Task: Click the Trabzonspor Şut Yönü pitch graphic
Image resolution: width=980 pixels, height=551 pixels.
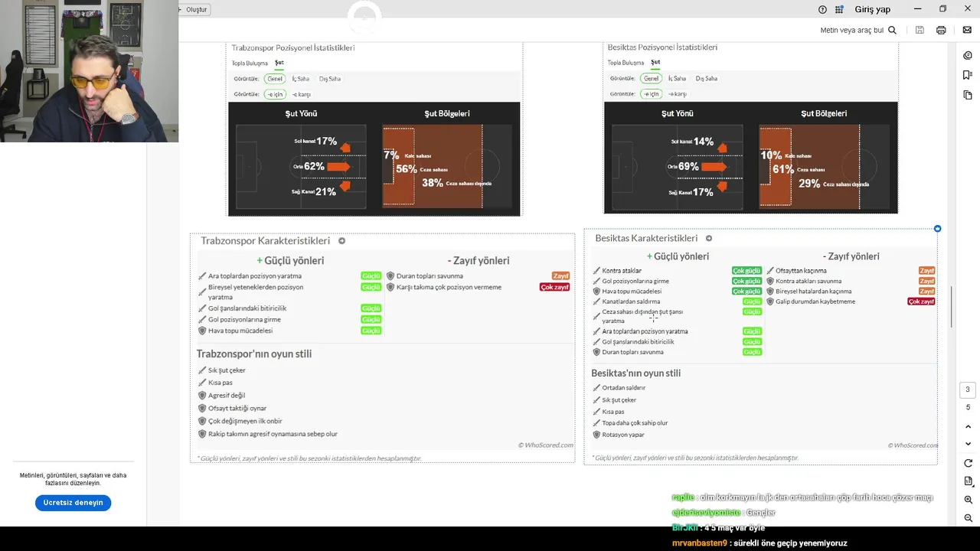Action: [300, 167]
